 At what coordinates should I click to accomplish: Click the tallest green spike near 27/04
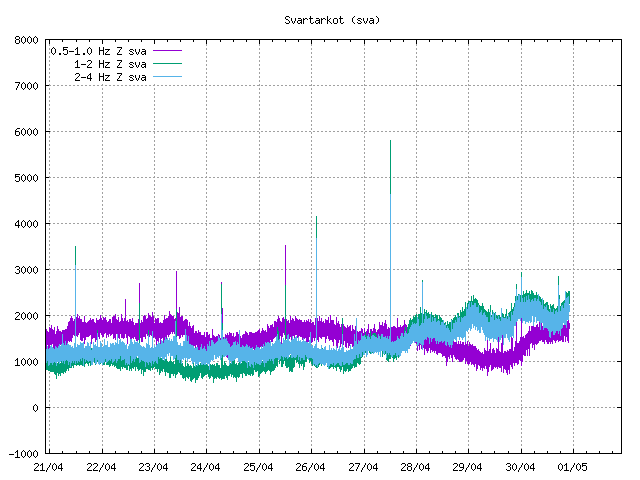click(x=390, y=167)
